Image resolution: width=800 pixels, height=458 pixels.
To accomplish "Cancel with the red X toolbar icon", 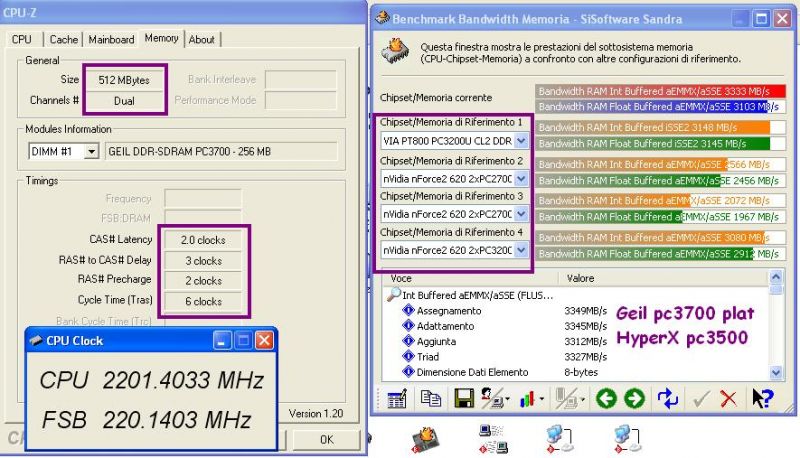I will 728,399.
